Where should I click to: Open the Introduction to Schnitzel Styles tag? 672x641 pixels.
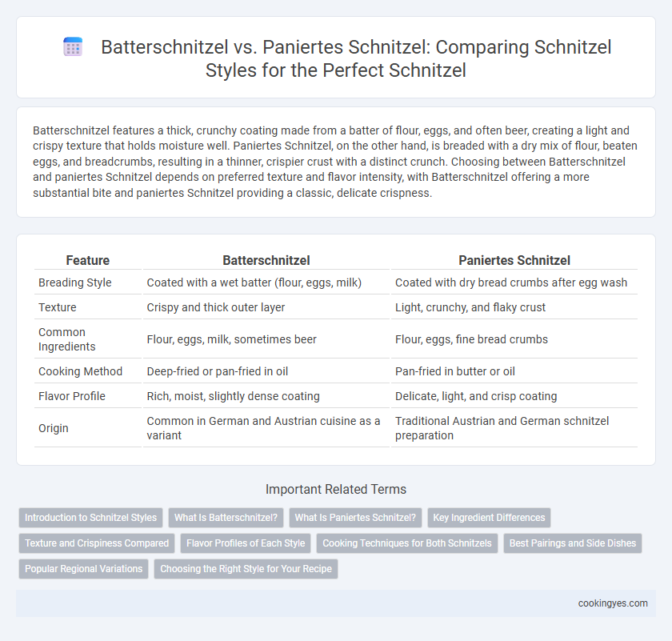click(x=91, y=518)
